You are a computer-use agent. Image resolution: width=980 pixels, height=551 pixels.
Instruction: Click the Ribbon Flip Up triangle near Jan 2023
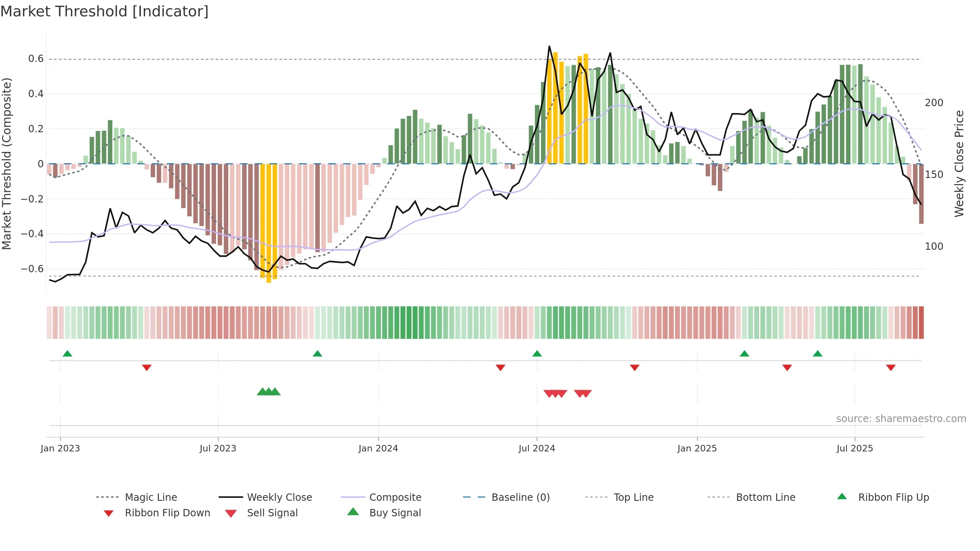tap(67, 353)
